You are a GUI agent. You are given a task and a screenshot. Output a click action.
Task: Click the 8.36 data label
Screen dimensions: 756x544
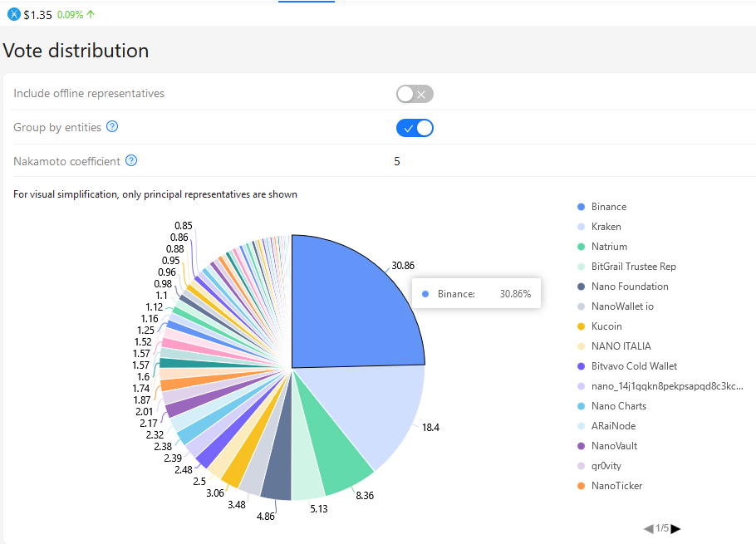tap(365, 495)
